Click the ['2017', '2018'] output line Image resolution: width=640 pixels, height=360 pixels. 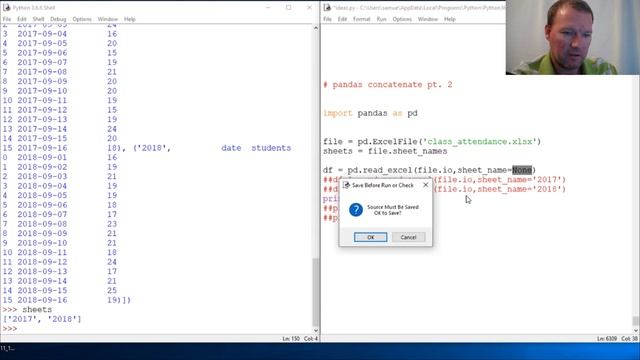[42, 319]
